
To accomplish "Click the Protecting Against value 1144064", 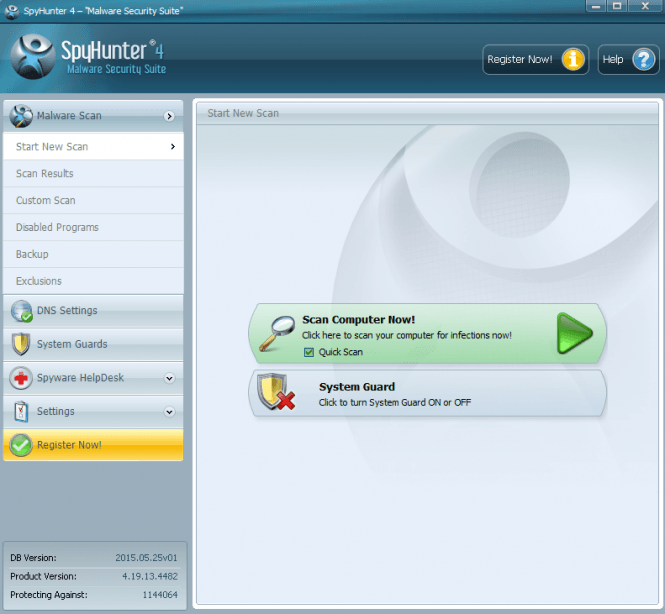I will coord(160,595).
